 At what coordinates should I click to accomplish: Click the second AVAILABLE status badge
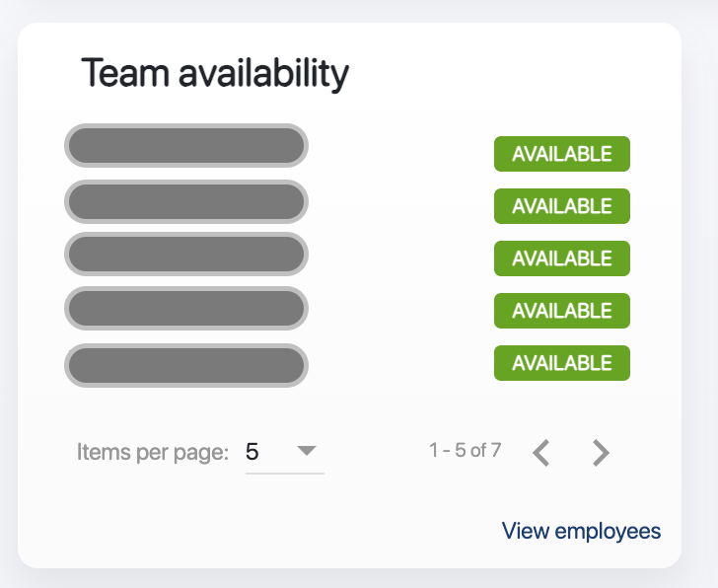[561, 206]
